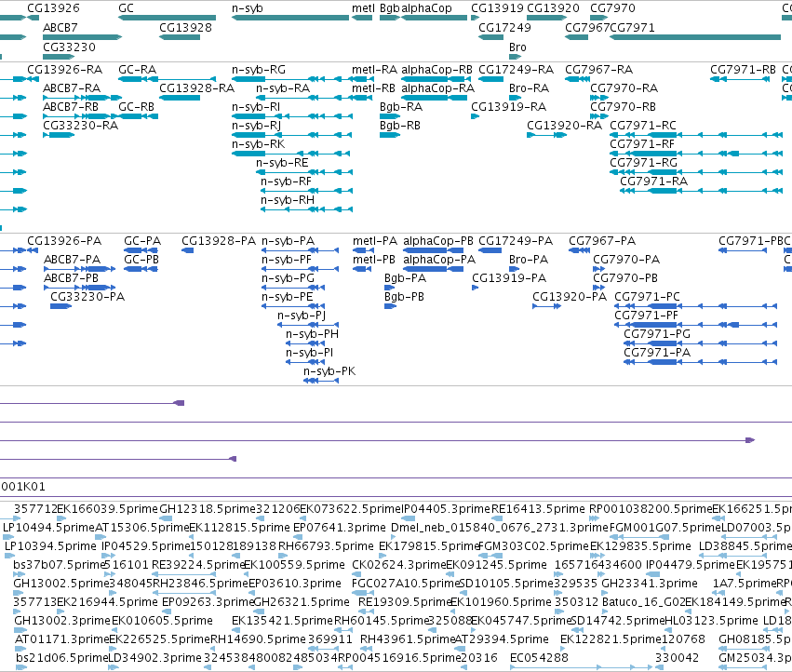Image resolution: width=792 pixels, height=672 pixels.
Task: Select the GC-RA transcript label
Action: [138, 69]
